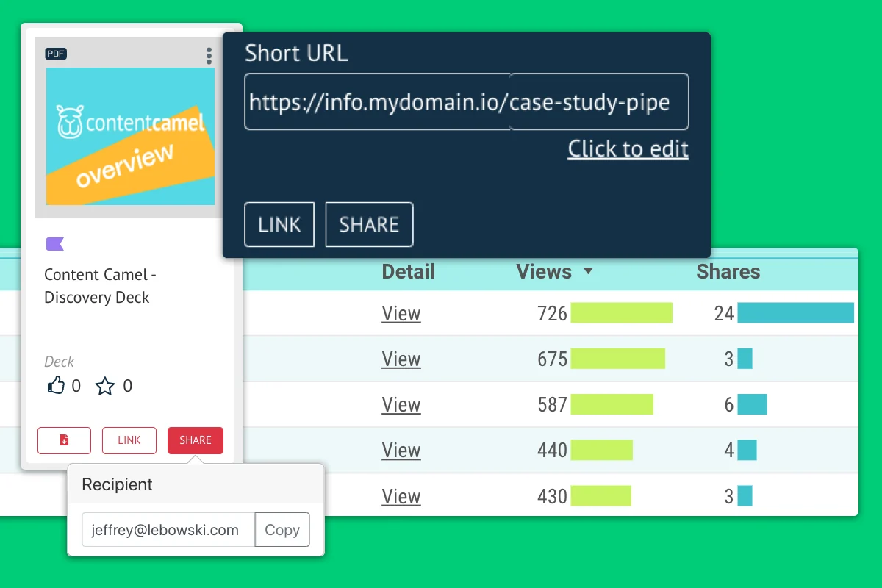Click the red PDF download button
Image resolution: width=882 pixels, height=588 pixels.
pos(64,440)
